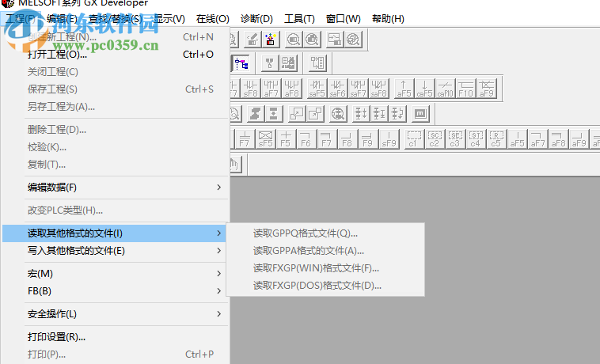Click the magnifier over ladder block icon
The height and width of the screenshot is (364, 600).
294,39
